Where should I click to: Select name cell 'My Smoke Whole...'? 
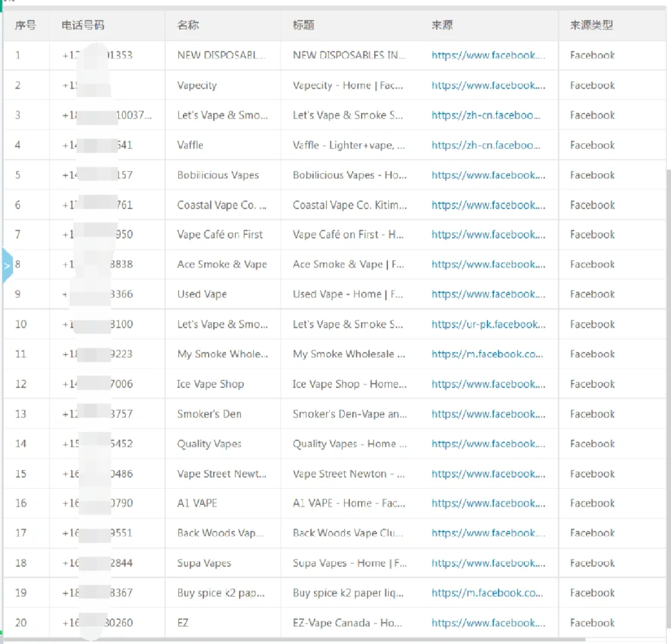(x=222, y=354)
